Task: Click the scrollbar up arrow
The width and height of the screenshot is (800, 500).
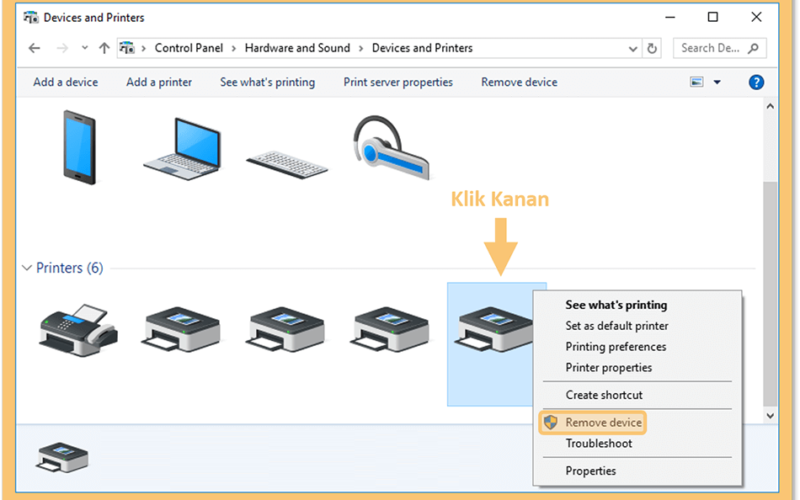Action: coord(770,107)
